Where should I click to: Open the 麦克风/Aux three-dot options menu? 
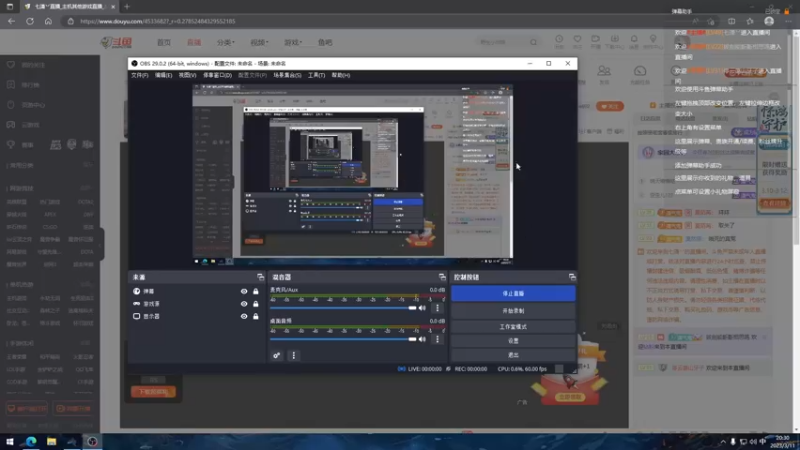(437, 308)
